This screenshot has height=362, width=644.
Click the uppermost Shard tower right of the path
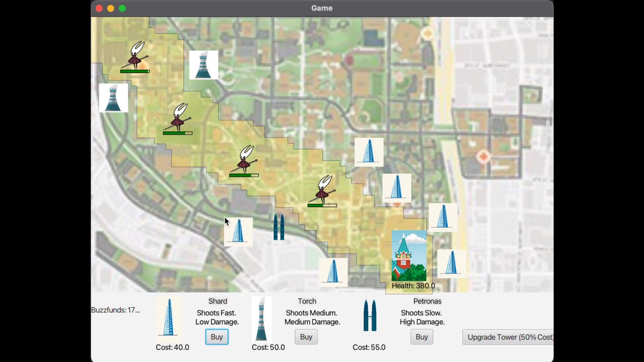pos(369,152)
